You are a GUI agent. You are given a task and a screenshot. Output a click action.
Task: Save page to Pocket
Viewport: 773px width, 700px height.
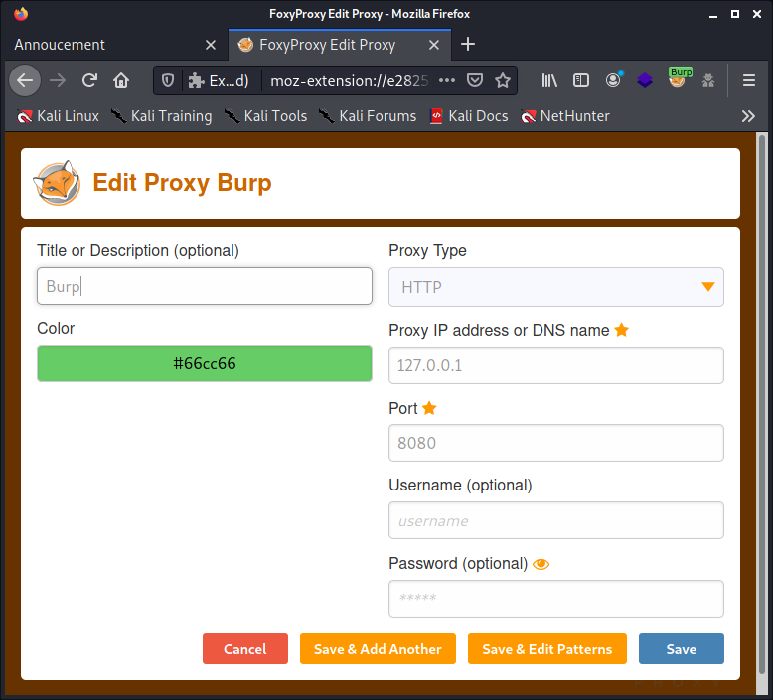tap(474, 80)
